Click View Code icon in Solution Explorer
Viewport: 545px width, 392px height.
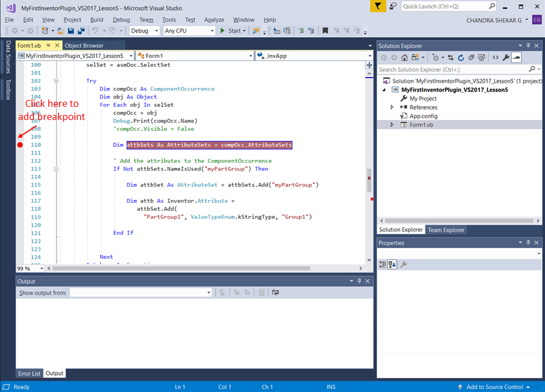coord(495,57)
